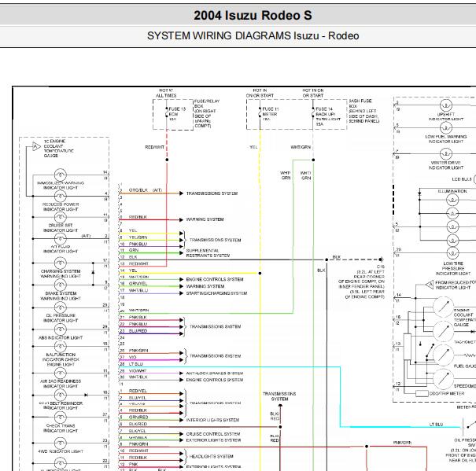Click the 'ORG/BLK (A/T)' wire label
The image size is (476, 471).
145,190
